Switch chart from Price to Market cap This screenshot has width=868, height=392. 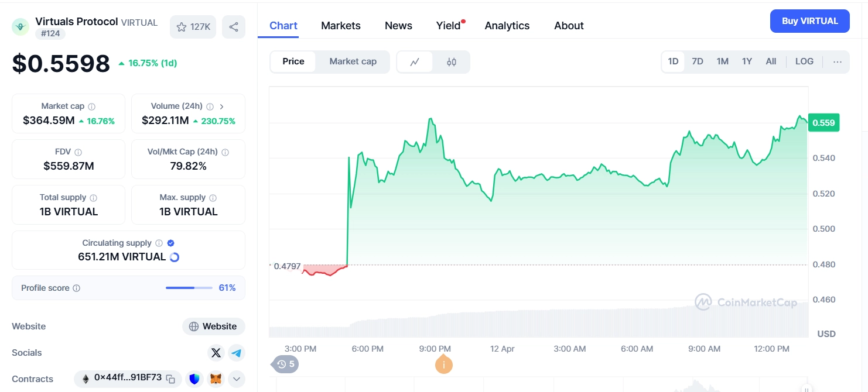pyautogui.click(x=353, y=61)
